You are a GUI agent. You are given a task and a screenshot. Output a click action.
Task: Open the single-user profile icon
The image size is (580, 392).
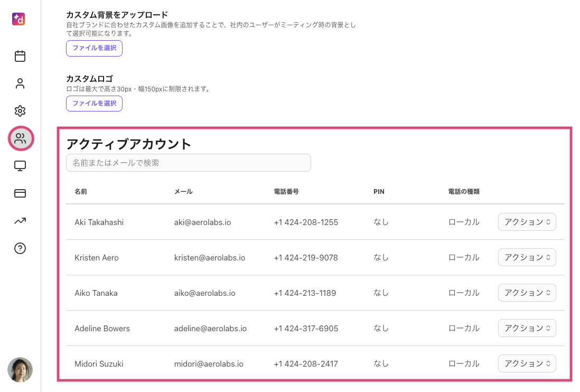20,83
